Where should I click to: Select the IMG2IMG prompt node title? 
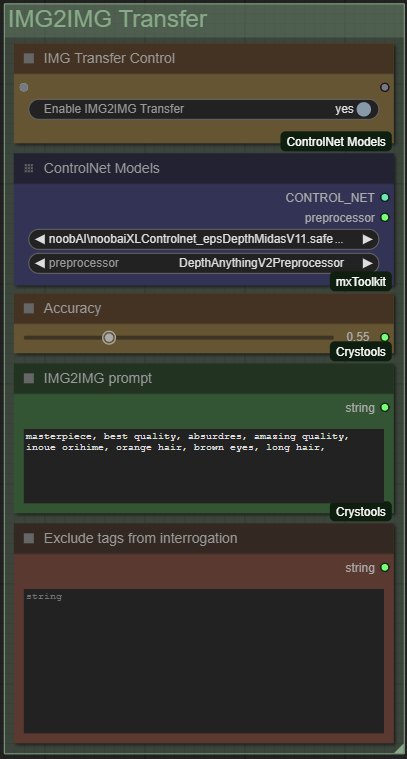click(98, 379)
